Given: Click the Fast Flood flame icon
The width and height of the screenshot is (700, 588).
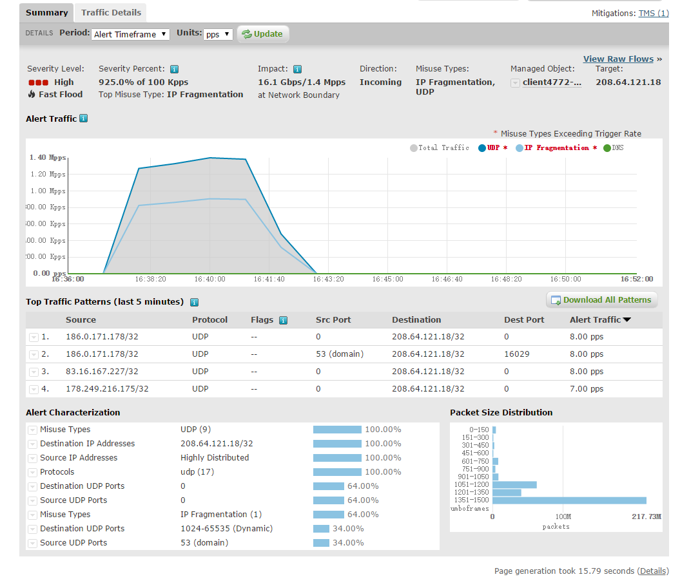Looking at the screenshot, I should 31,94.
